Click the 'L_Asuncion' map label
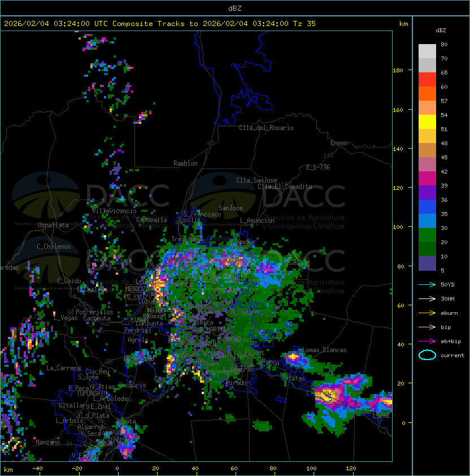This screenshot has width=470, height=476. 257,220
